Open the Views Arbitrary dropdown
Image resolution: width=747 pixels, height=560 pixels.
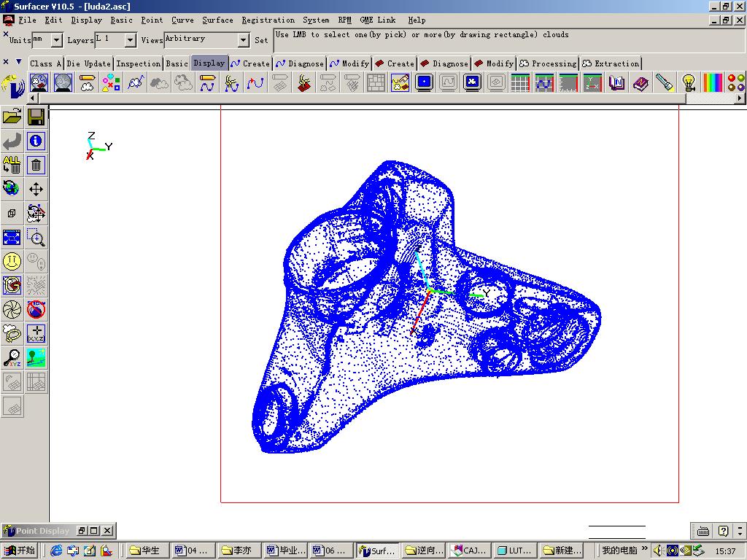244,40
